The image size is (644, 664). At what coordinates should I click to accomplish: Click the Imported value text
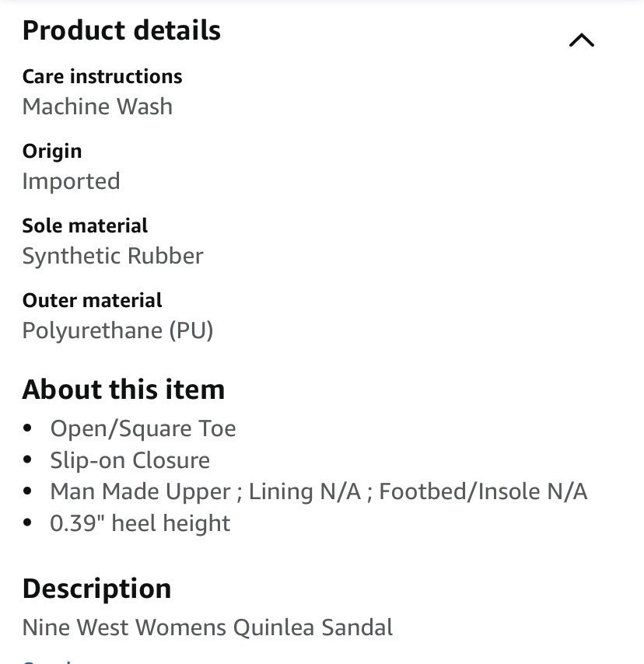pyautogui.click(x=72, y=182)
